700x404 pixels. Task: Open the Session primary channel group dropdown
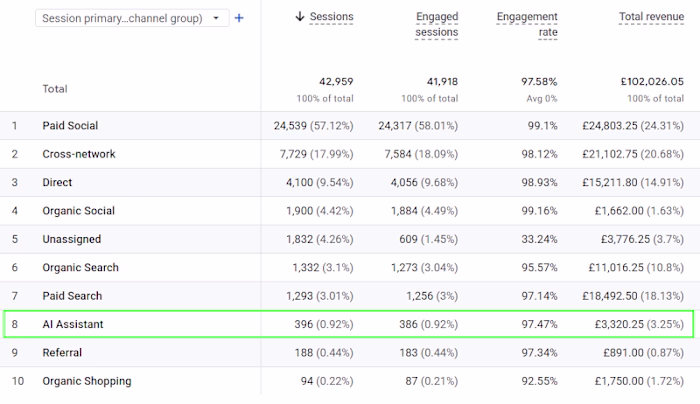coord(132,18)
